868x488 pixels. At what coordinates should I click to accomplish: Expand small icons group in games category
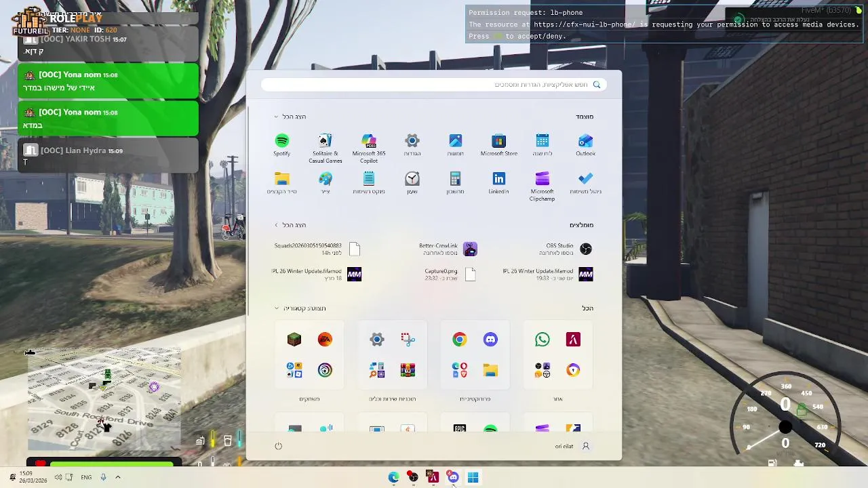click(294, 370)
